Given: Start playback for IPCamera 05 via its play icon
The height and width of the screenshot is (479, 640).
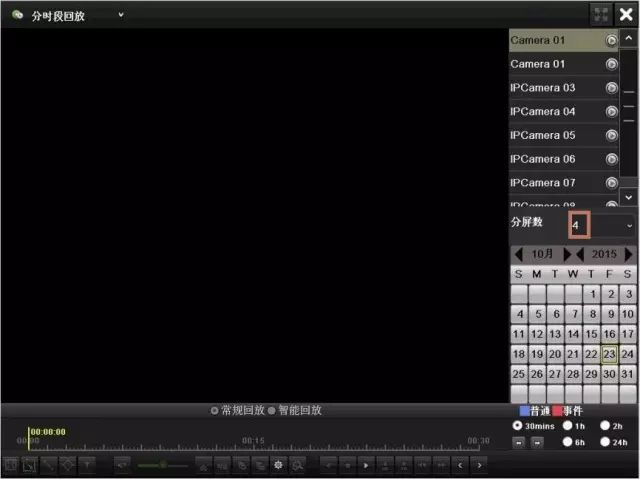Looking at the screenshot, I should click(x=611, y=135).
